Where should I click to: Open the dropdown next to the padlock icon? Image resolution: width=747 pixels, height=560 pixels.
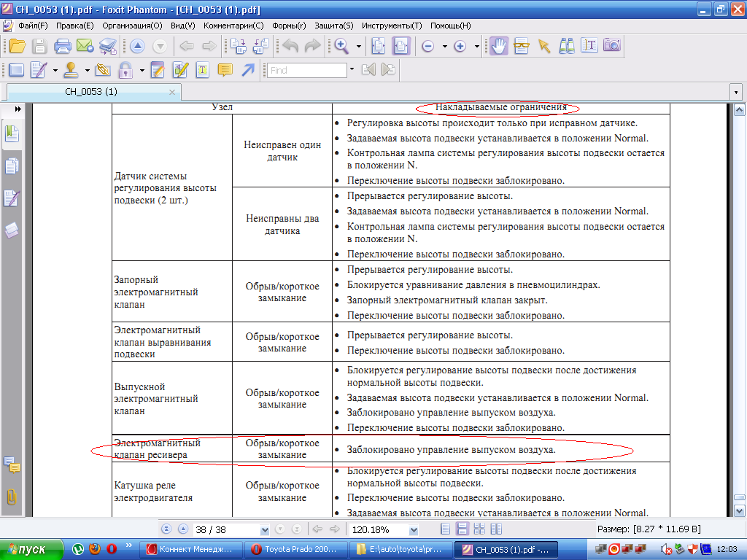coord(142,71)
